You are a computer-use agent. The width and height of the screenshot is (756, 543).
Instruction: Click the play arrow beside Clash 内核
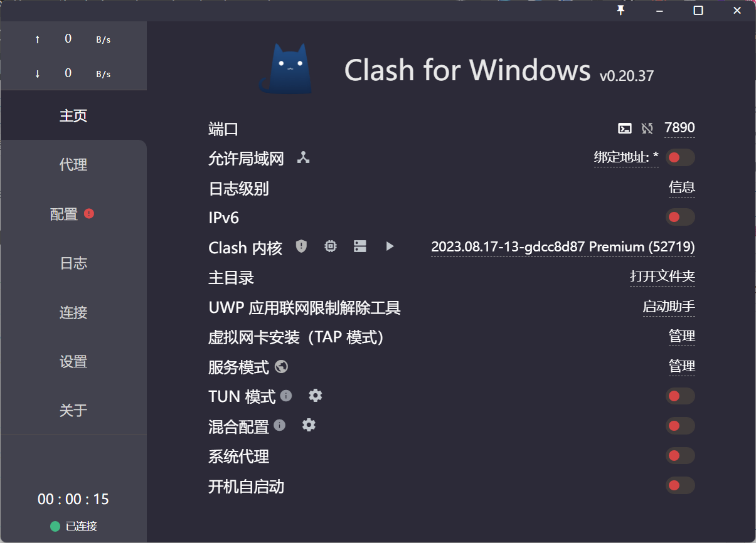(390, 246)
